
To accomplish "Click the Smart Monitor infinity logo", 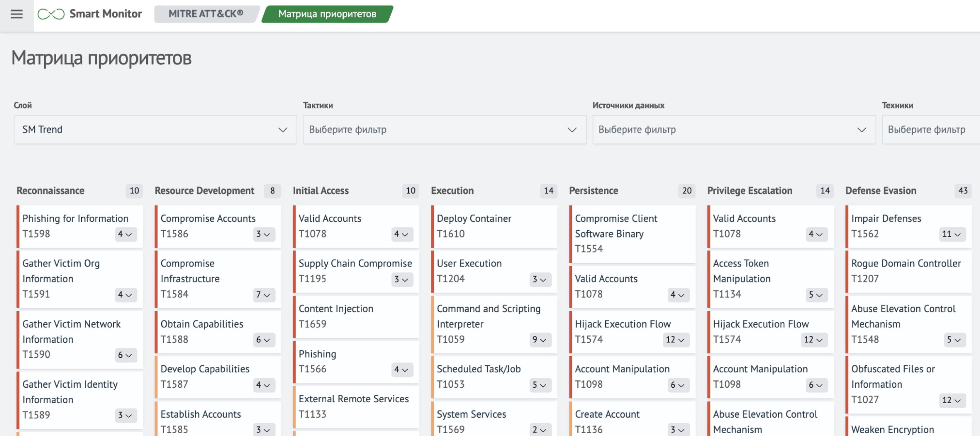I will pos(51,14).
